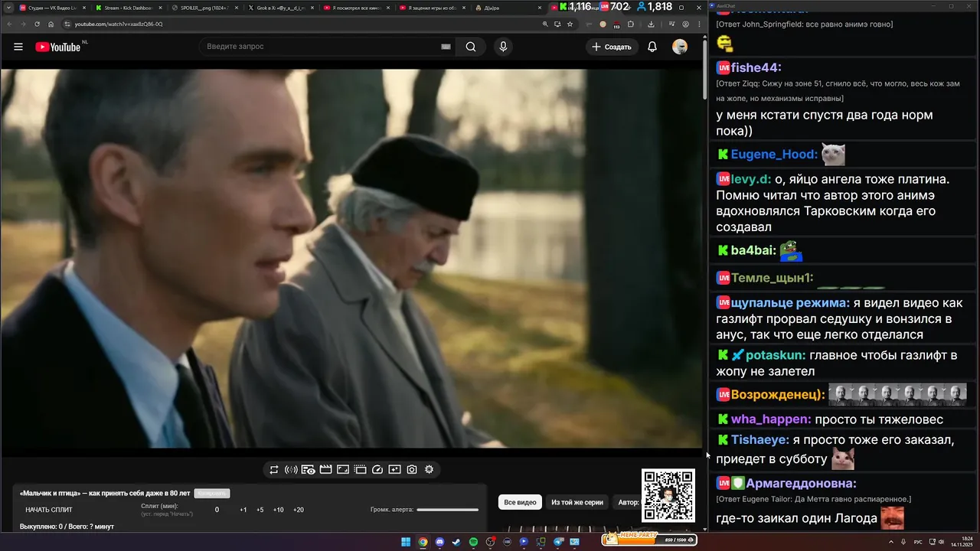Open player toolbar gear settings
The height and width of the screenshot is (551, 980).
point(430,470)
